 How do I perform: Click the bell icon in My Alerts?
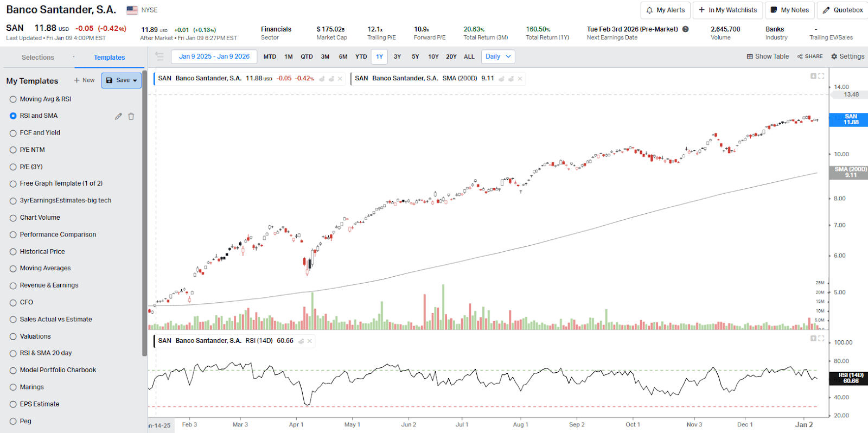pyautogui.click(x=649, y=10)
